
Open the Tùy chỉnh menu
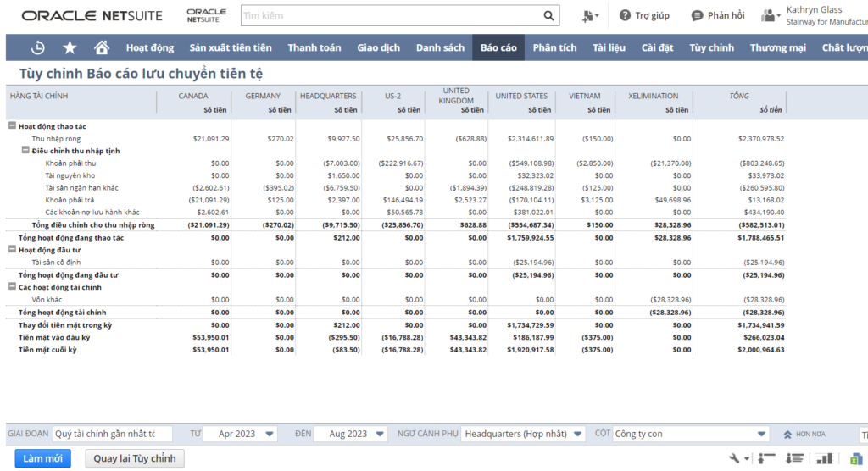(711, 47)
